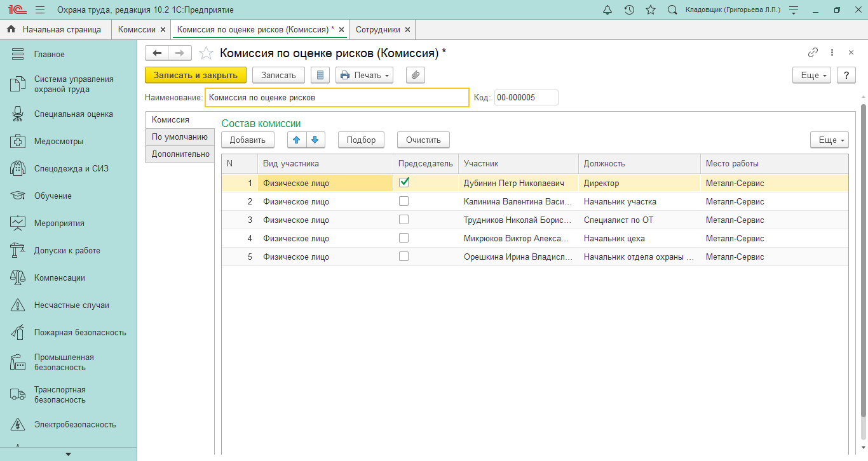Open Медосмотры section icon
Screen dimensions: 868x461
[x=18, y=141]
